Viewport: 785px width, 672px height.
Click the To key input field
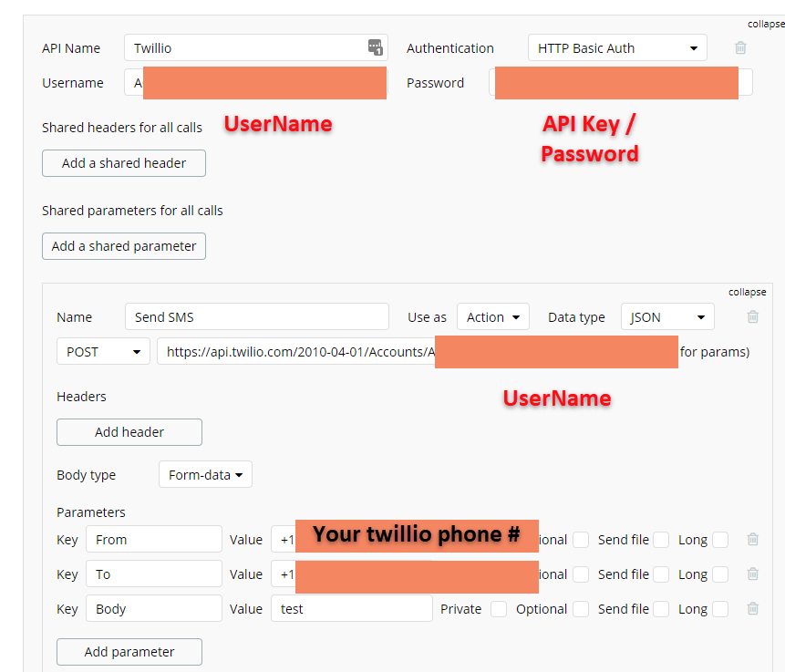click(x=154, y=574)
